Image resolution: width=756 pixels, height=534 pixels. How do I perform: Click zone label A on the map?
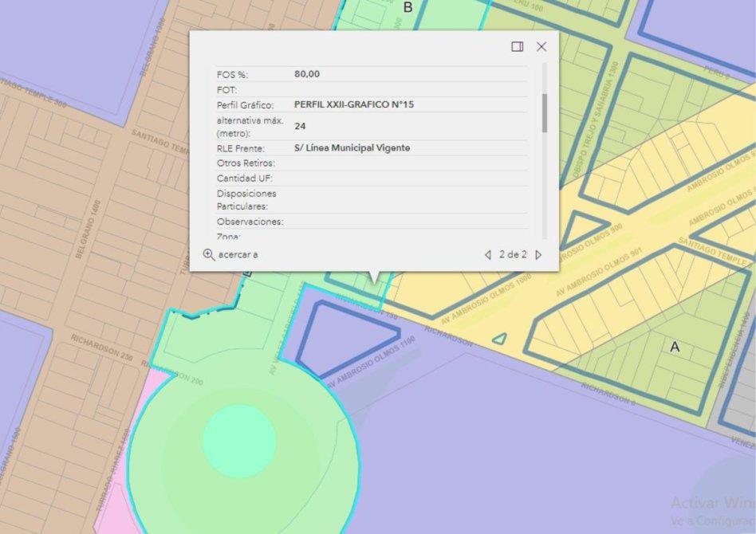(x=675, y=347)
